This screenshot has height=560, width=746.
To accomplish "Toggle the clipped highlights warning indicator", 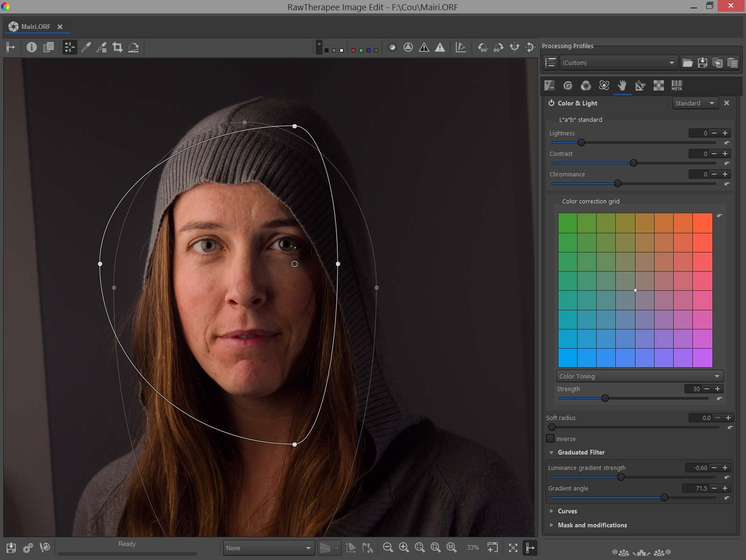I will (440, 47).
